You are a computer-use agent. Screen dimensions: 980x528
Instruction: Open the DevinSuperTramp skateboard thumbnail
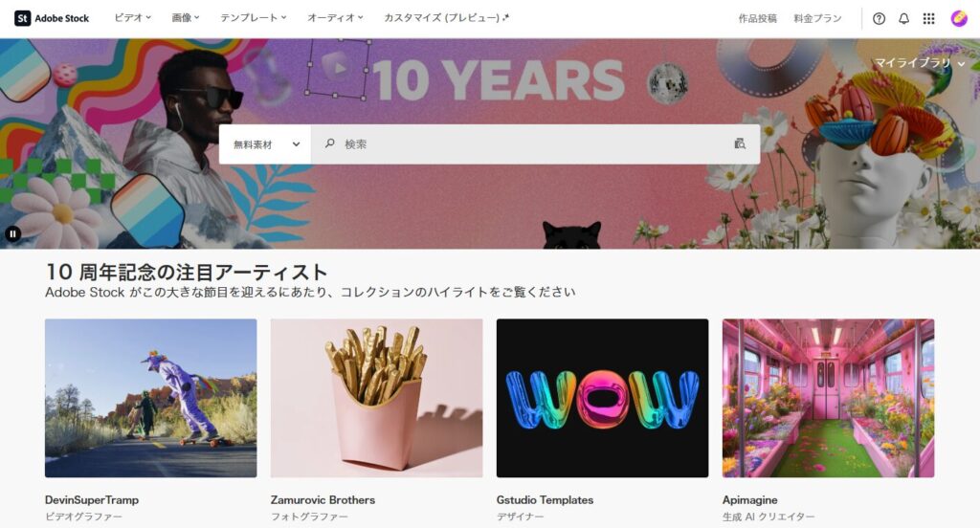point(150,398)
